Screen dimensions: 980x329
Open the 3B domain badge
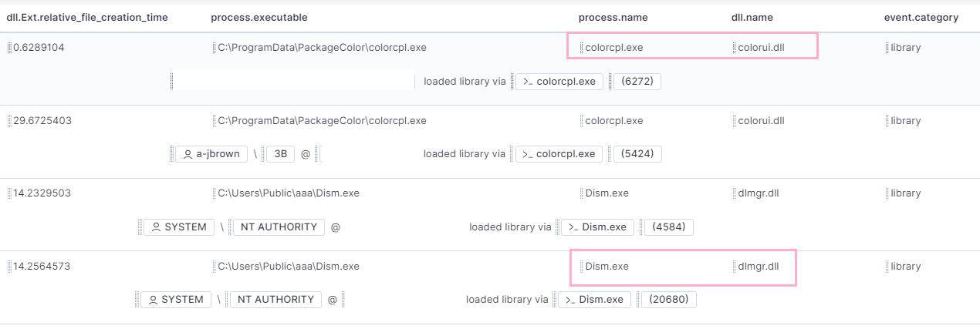tap(280, 154)
